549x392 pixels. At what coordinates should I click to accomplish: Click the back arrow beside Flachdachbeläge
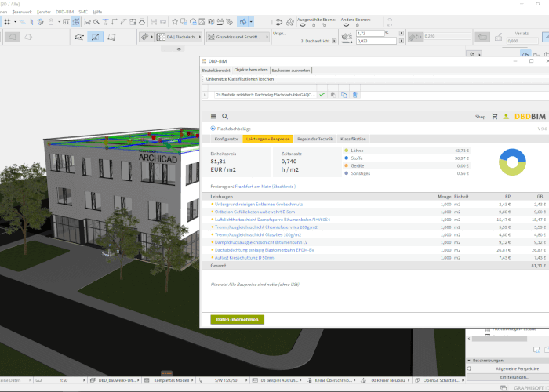click(213, 129)
